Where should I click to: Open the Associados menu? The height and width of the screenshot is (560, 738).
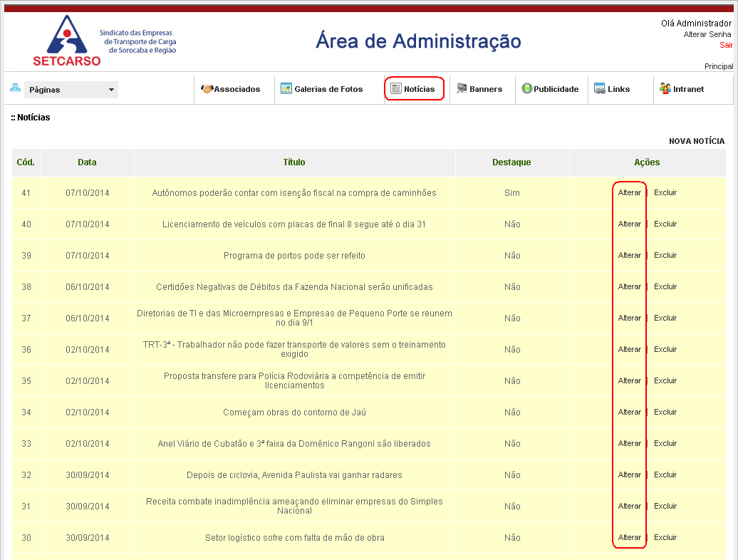237,89
